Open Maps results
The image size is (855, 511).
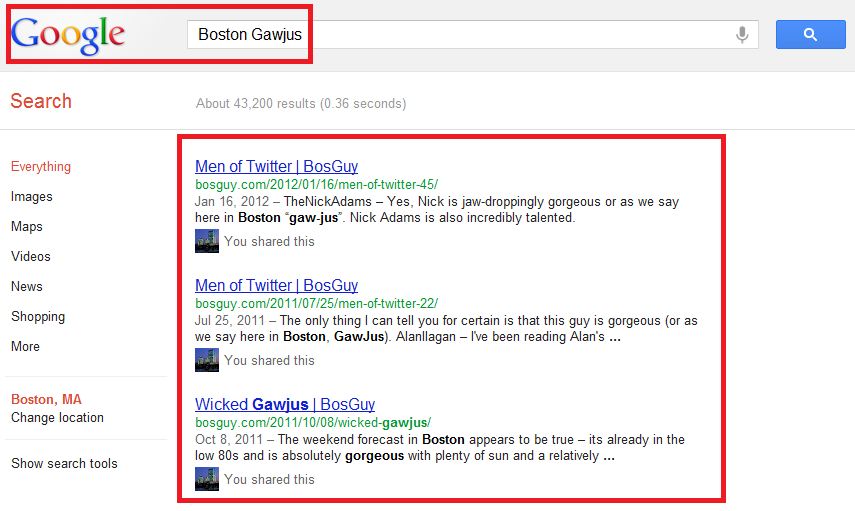coord(29,227)
